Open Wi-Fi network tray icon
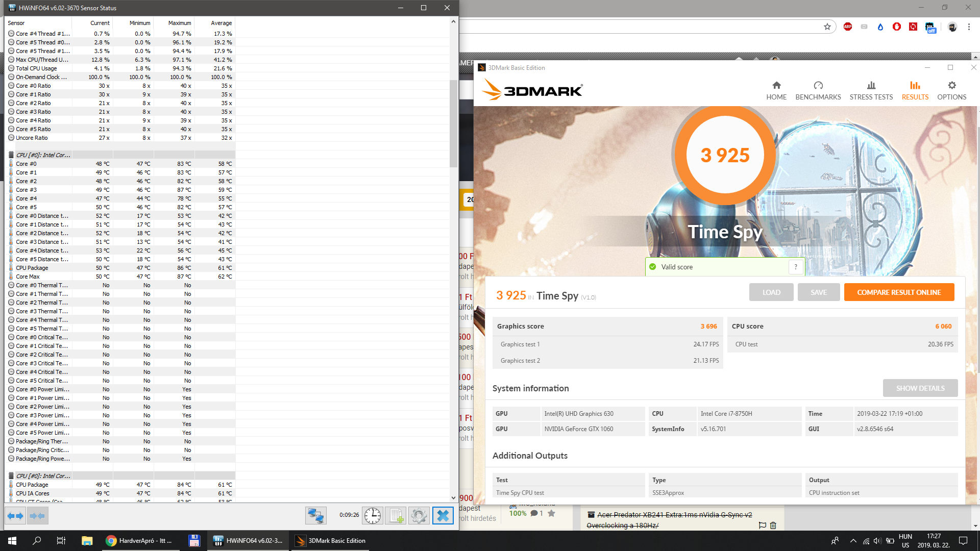Screen dimensions: 980x551 [x=866, y=541]
